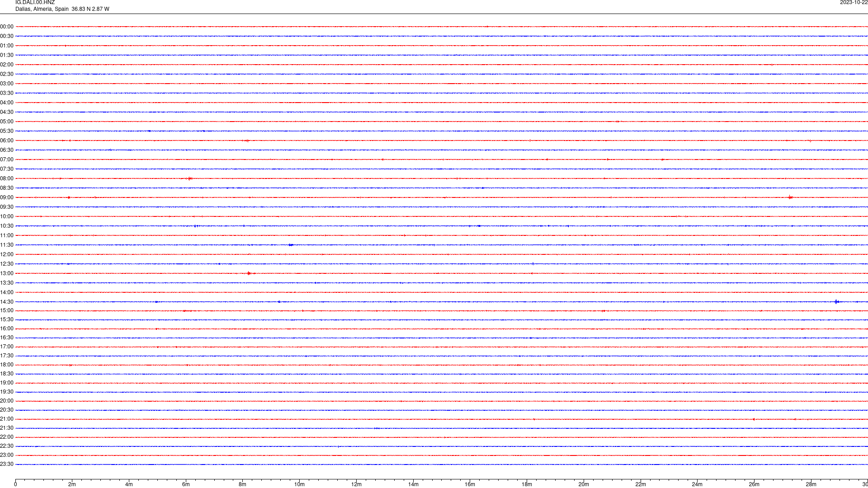Click the 4m tick on time axis
868x488 pixels.
[129, 484]
